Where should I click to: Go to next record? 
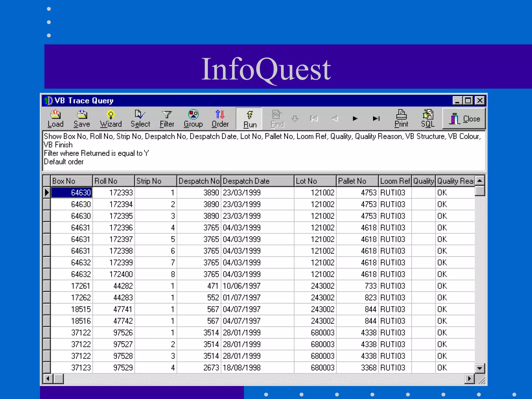pos(355,119)
